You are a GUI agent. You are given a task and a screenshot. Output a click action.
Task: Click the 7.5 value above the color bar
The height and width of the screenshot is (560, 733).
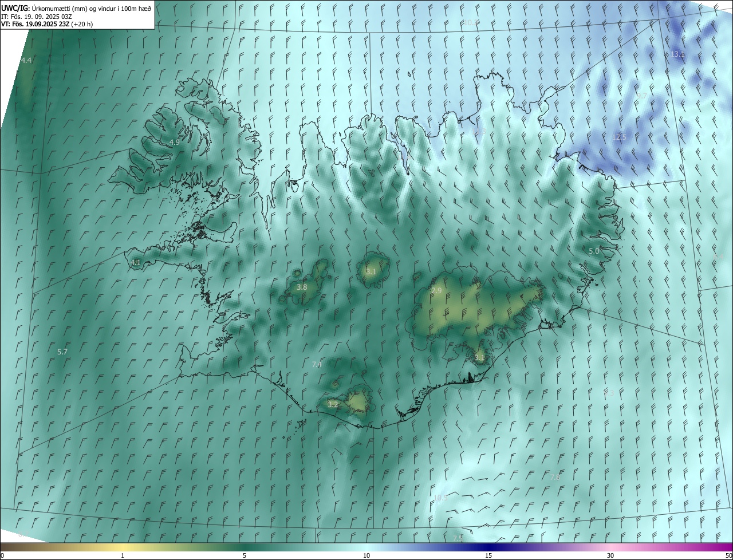tap(458, 538)
